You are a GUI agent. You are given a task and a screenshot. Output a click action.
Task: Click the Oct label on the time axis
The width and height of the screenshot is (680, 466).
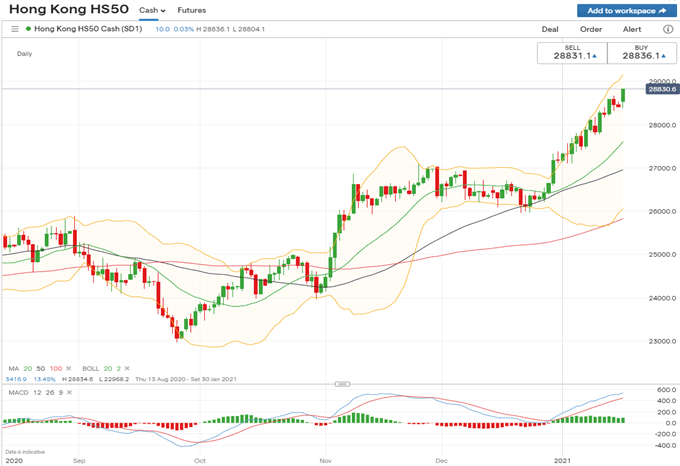[200, 460]
